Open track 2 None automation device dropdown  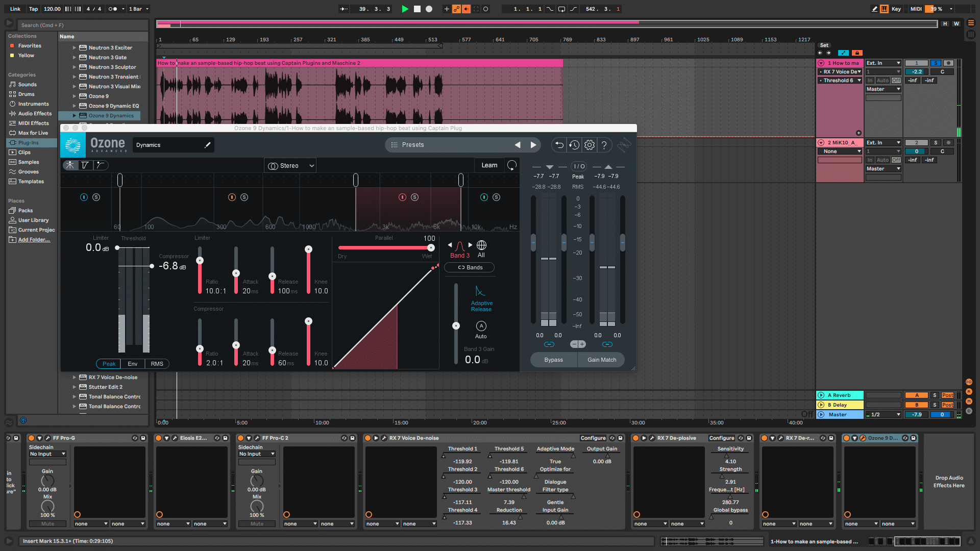[x=840, y=152]
